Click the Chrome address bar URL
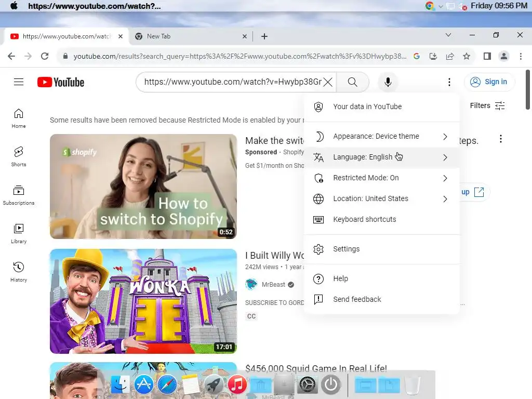 (240, 56)
